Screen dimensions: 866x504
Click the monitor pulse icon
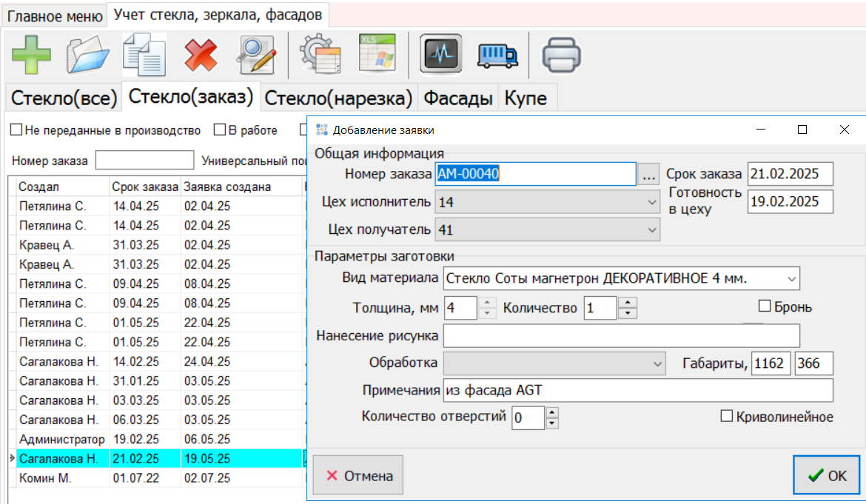pos(441,55)
